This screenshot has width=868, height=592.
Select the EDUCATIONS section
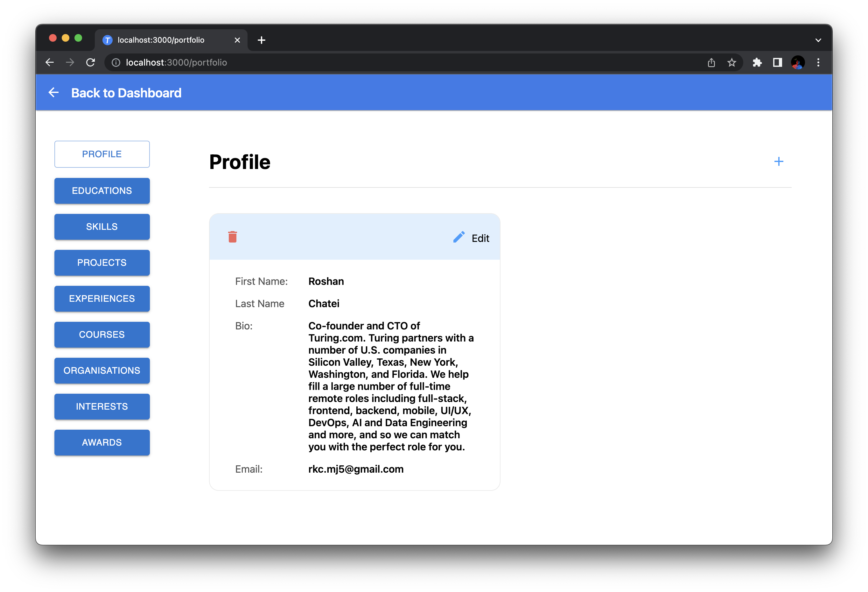pos(102,191)
